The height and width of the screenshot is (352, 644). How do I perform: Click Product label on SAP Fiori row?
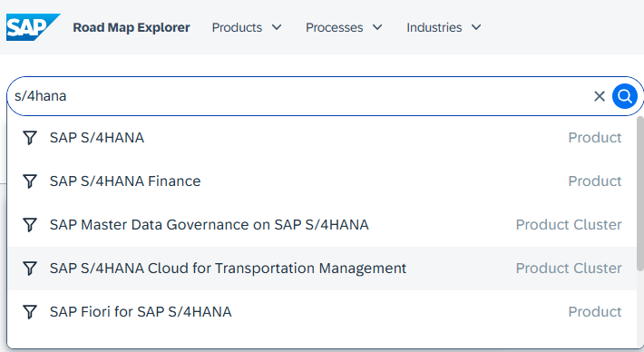coord(595,312)
